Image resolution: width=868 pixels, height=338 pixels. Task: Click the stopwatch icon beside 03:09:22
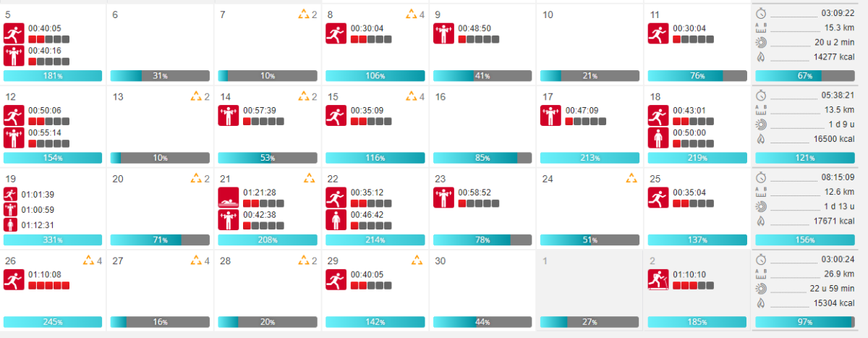(x=761, y=13)
